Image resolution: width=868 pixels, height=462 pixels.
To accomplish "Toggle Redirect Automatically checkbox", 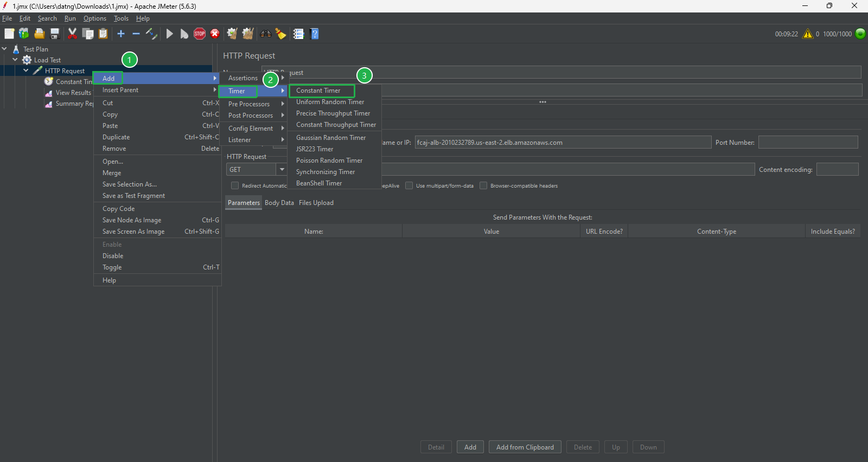I will pyautogui.click(x=235, y=185).
